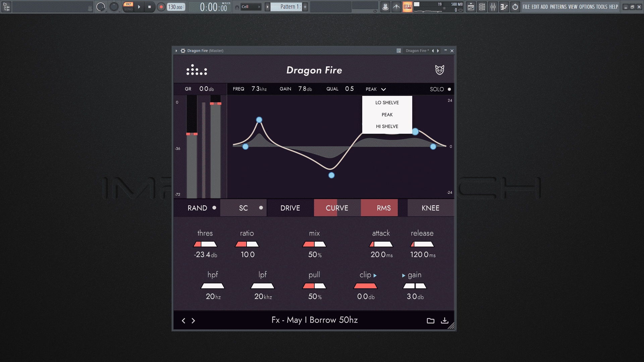Open the EDIT menu
The height and width of the screenshot is (362, 644).
tap(535, 7)
